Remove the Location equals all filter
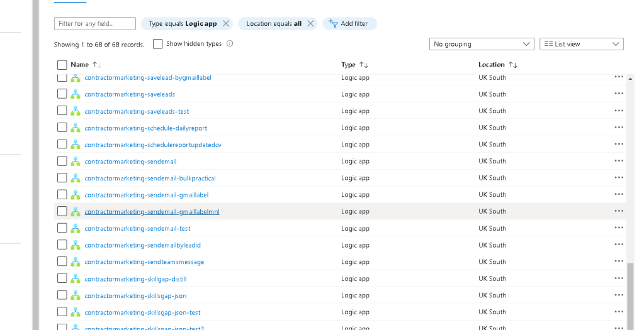 [x=310, y=24]
